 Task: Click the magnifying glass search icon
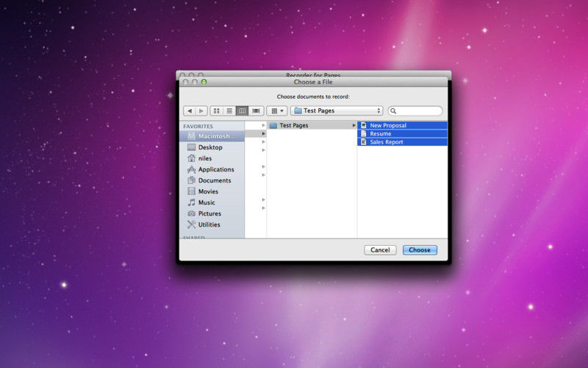(393, 111)
